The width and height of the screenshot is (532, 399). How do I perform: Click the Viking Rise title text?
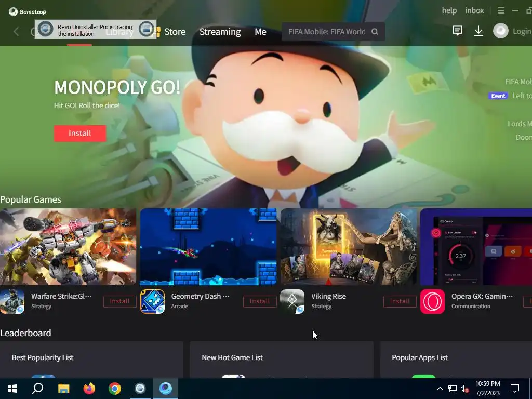click(328, 296)
